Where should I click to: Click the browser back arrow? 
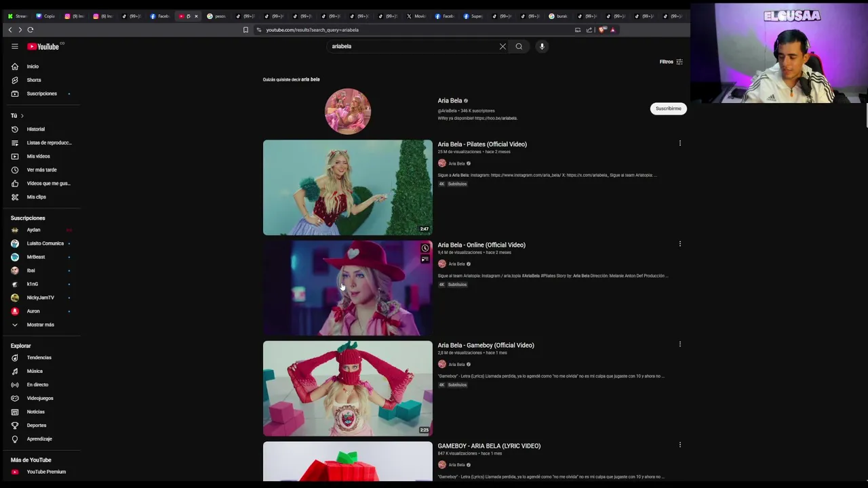(10, 30)
